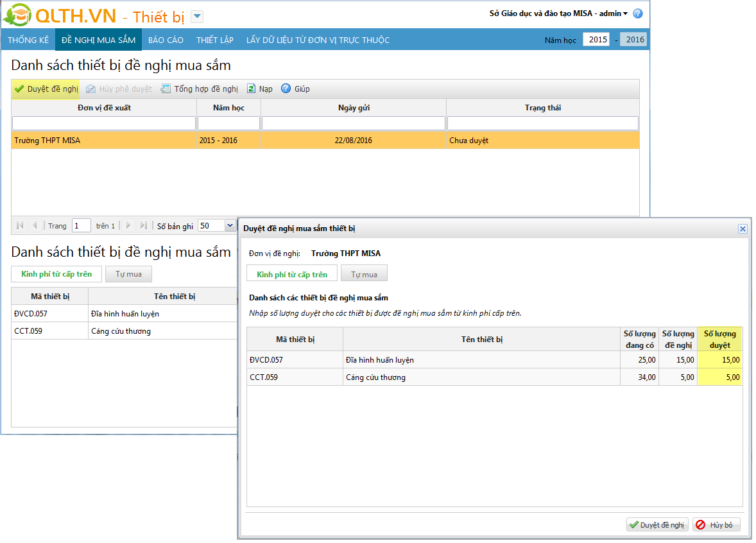This screenshot has width=756, height=543.
Task: Open the THỐNG KÊ menu tab
Action: point(28,40)
